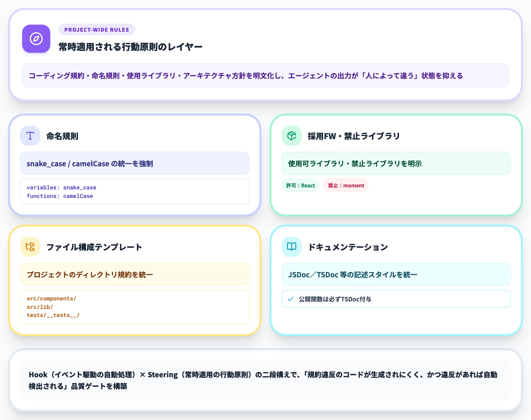Click the ファイル構成テンプレート card title
The height and width of the screenshot is (420, 531).
95,247
